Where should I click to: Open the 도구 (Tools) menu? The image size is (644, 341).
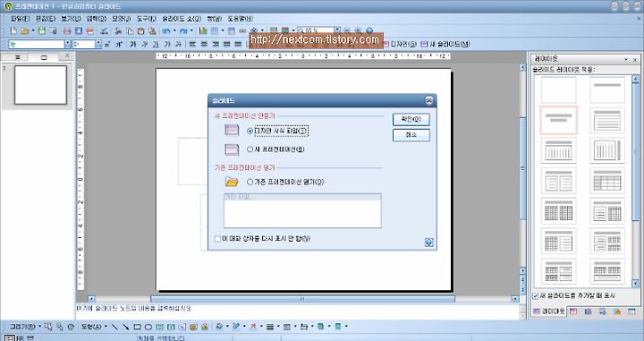(146, 19)
